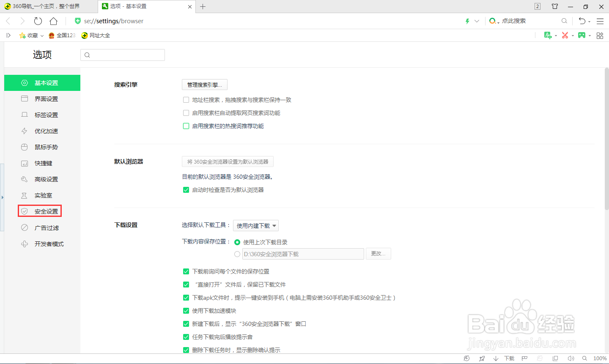Click the green security shield in address bar

[78, 21]
